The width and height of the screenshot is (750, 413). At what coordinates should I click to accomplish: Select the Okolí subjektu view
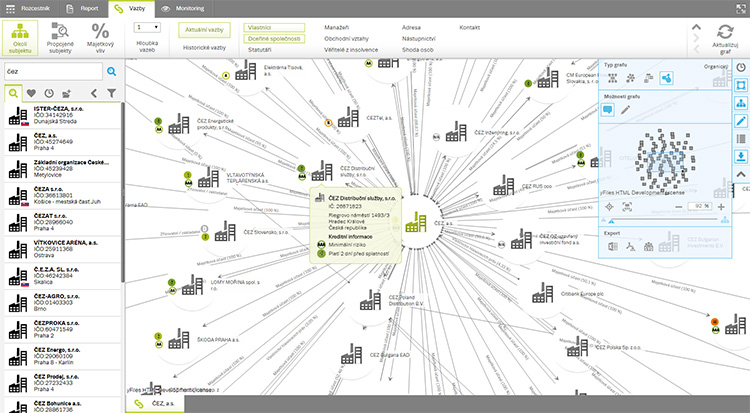[x=20, y=38]
